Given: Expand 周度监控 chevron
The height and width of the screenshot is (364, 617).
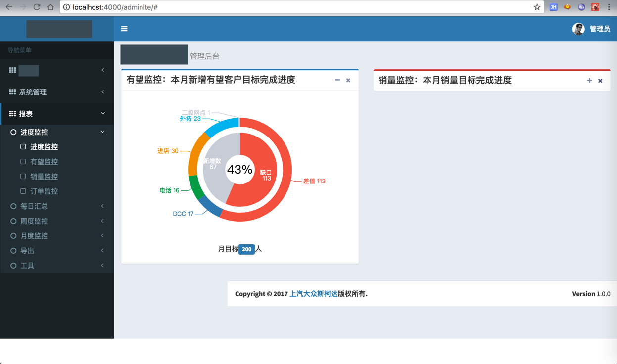Looking at the screenshot, I should (102, 221).
